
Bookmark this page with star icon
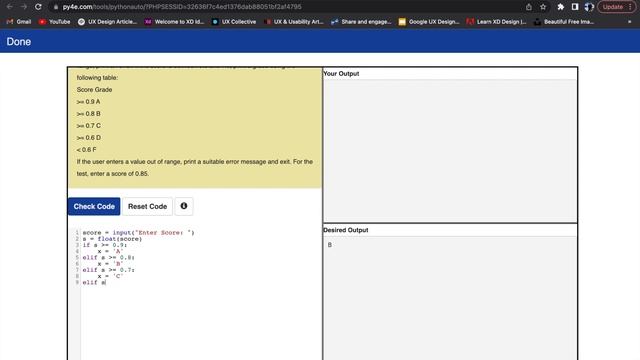(543, 7)
